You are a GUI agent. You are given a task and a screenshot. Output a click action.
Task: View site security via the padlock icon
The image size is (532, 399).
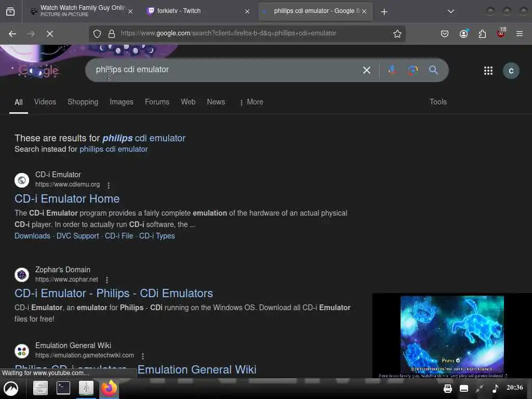pyautogui.click(x=111, y=34)
